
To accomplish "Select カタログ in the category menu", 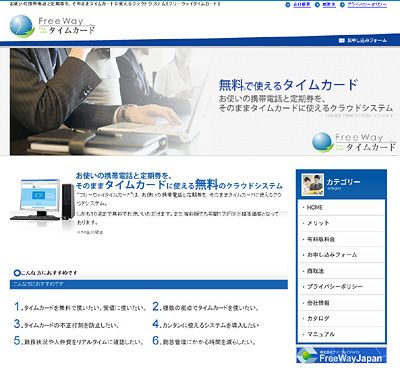I will 342,318.
